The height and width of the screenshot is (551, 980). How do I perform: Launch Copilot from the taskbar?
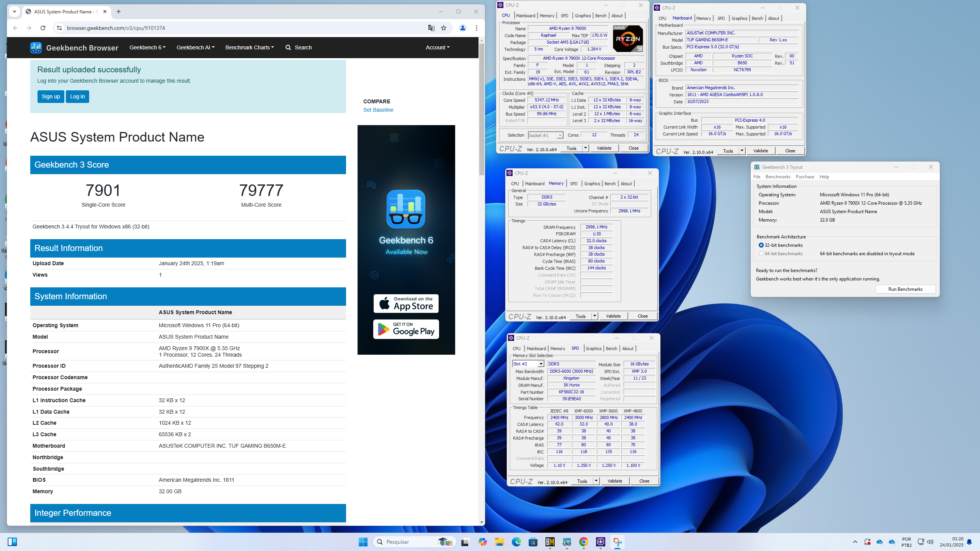482,542
